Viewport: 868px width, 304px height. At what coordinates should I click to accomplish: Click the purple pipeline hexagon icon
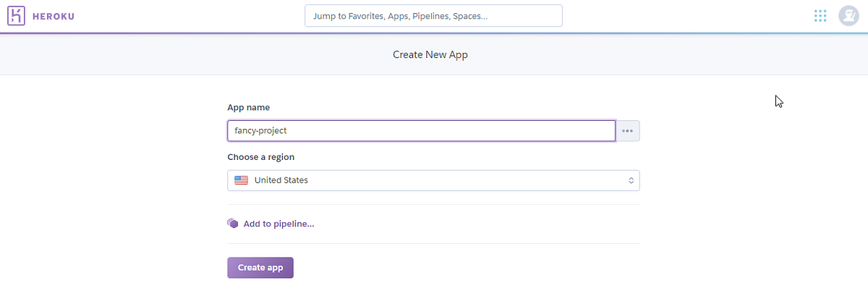(x=233, y=224)
